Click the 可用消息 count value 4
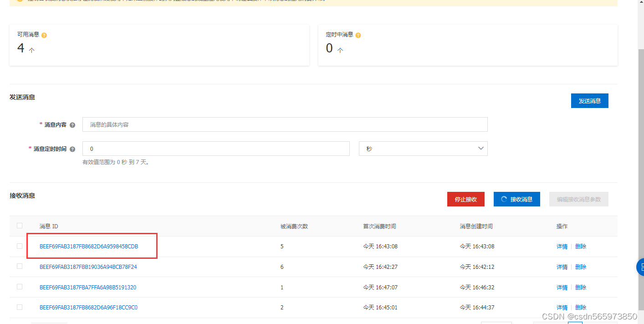The width and height of the screenshot is (644, 324). 20,48
